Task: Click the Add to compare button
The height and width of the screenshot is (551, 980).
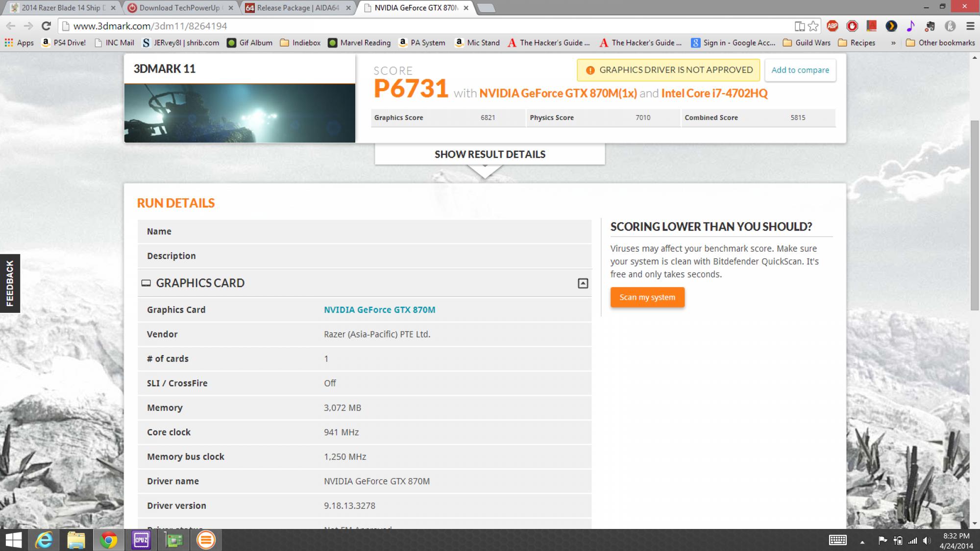Action: 800,70
